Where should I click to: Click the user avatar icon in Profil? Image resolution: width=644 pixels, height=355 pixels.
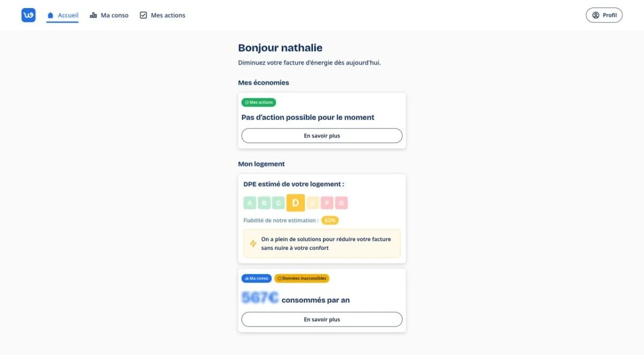596,15
